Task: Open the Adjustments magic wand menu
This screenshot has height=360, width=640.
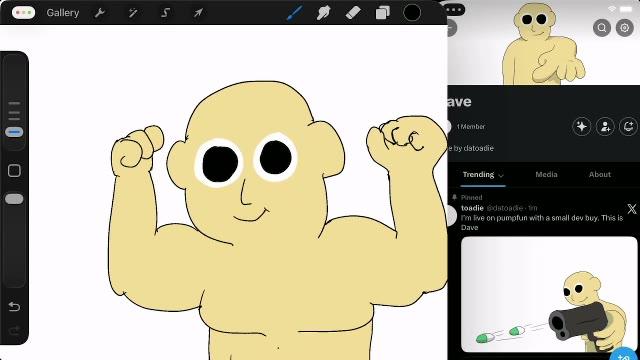Action: coord(133,13)
